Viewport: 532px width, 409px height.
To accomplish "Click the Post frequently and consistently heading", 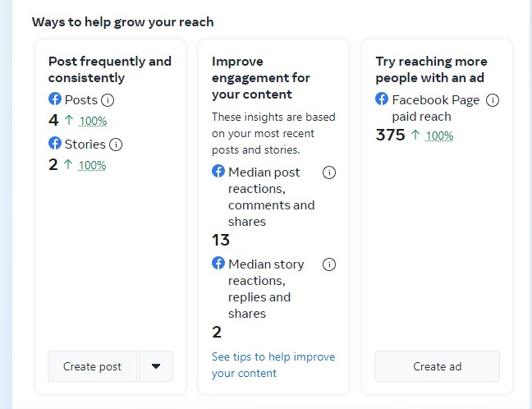I will 110,69.
